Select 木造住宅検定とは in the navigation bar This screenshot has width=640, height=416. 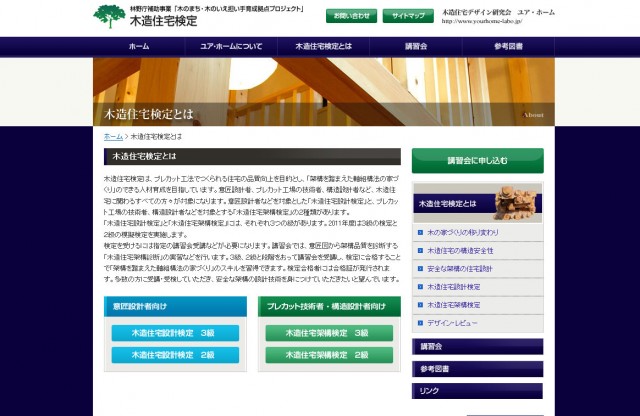tap(322, 47)
